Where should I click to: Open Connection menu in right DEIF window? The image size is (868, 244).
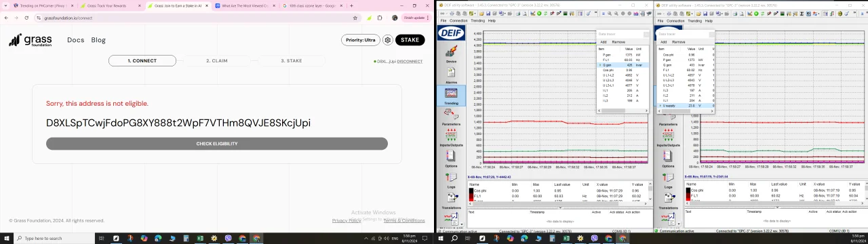pos(675,21)
